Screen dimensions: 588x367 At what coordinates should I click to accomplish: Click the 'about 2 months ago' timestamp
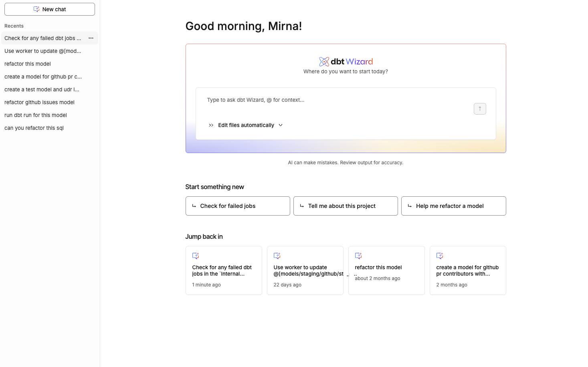(x=378, y=278)
